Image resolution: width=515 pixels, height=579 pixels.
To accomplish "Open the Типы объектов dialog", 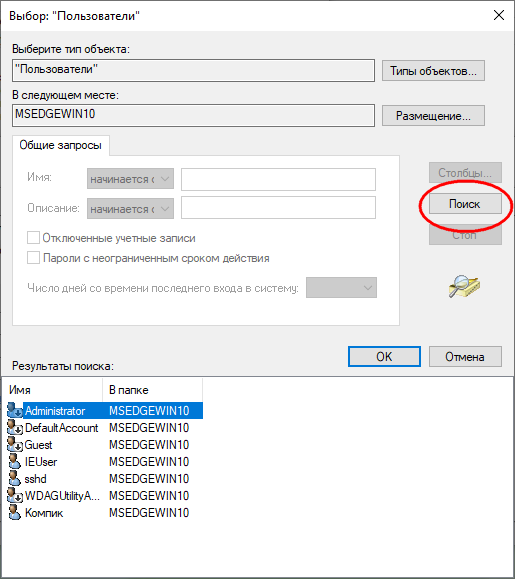I will click(x=433, y=71).
